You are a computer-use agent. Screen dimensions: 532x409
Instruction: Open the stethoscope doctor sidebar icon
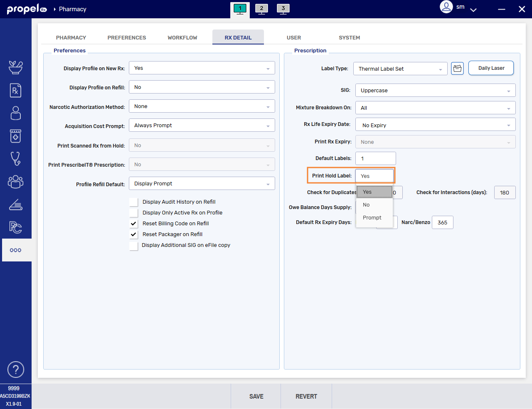(15, 158)
